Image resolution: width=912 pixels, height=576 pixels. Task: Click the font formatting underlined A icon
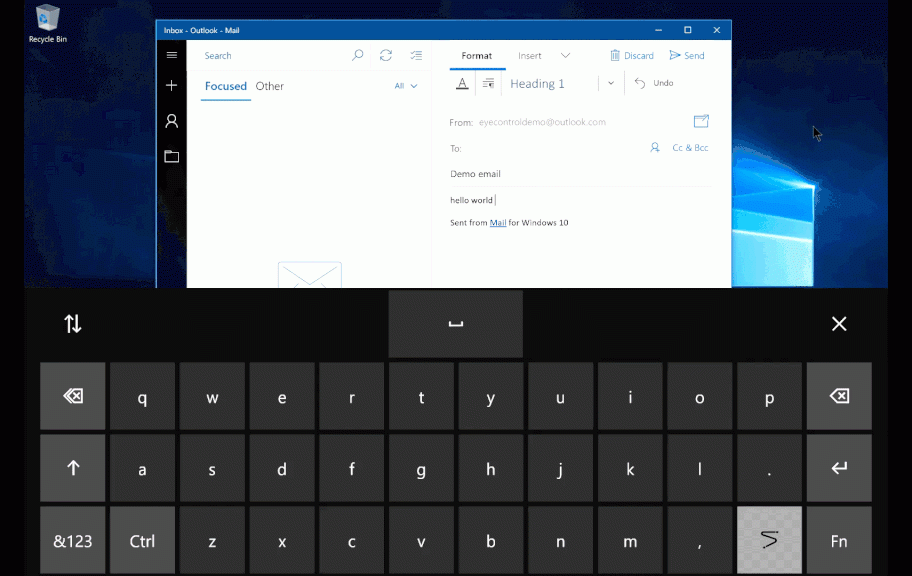[462, 84]
